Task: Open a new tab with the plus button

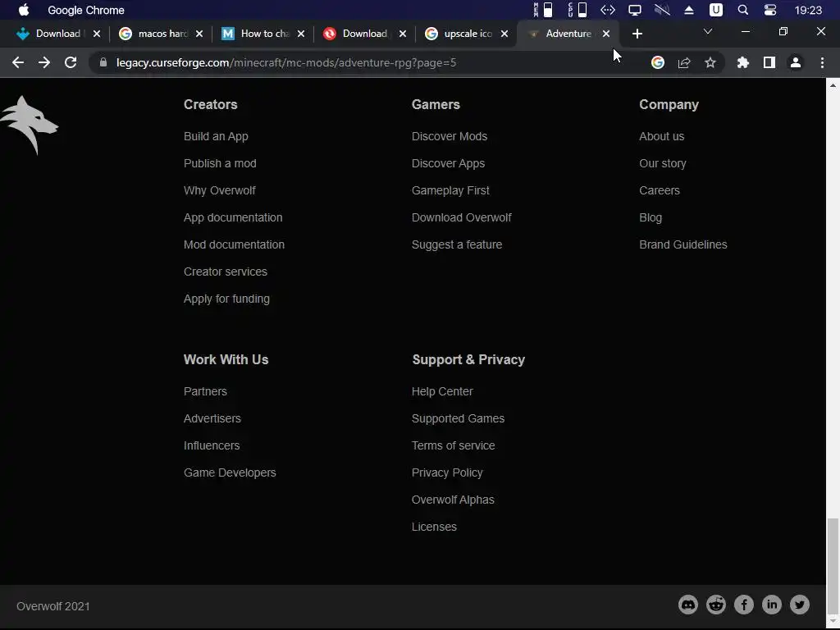Action: point(637,34)
